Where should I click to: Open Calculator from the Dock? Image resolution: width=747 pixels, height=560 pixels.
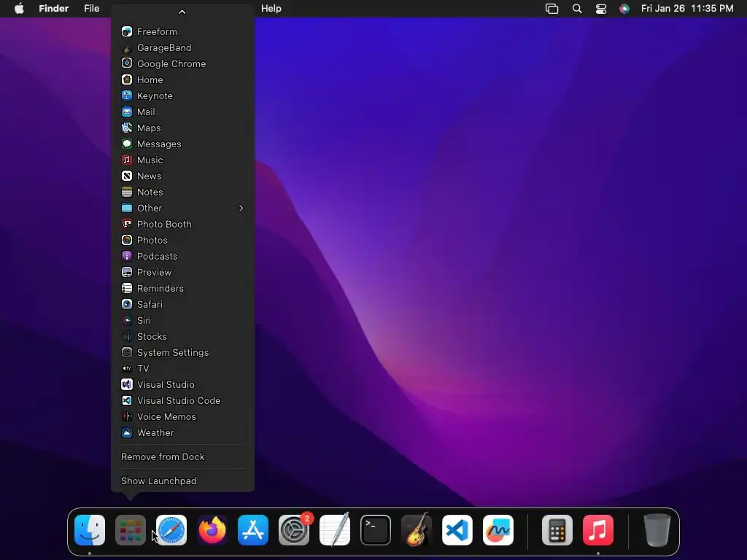click(x=557, y=530)
